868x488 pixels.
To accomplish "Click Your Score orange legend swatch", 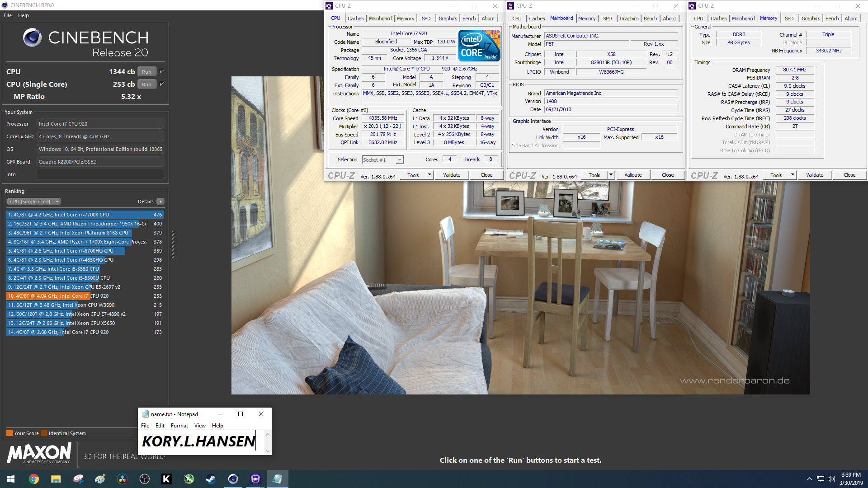I will [x=9, y=433].
